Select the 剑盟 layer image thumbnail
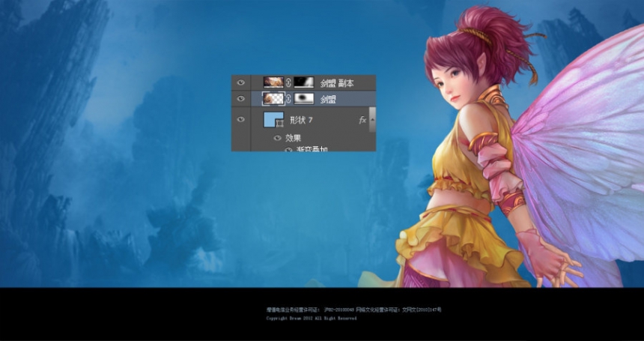644x341 pixels. 273,98
